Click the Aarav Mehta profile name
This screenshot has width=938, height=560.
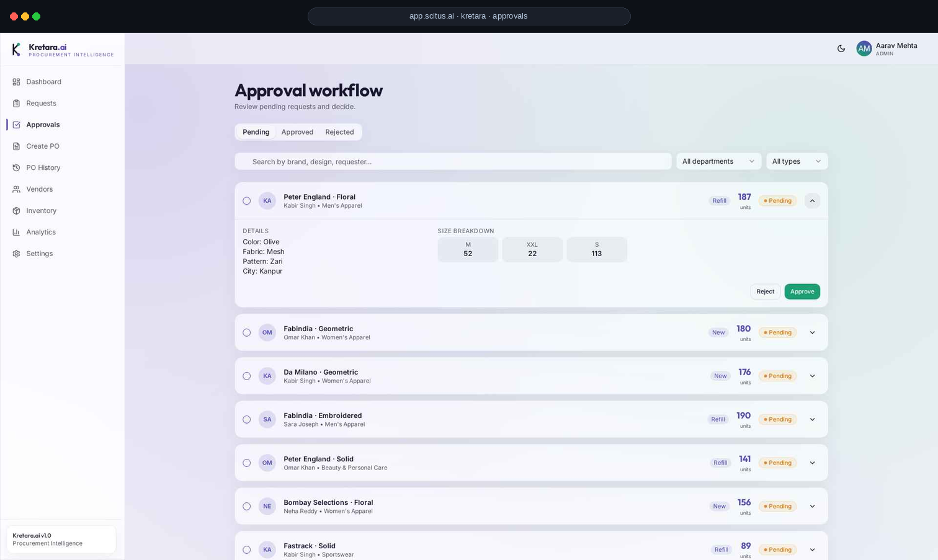coord(896,45)
